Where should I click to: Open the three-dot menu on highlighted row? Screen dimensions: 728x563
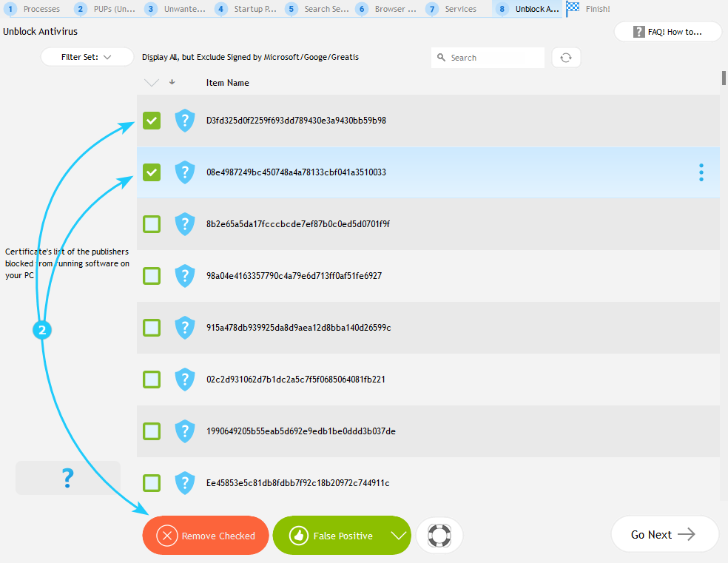click(x=701, y=172)
